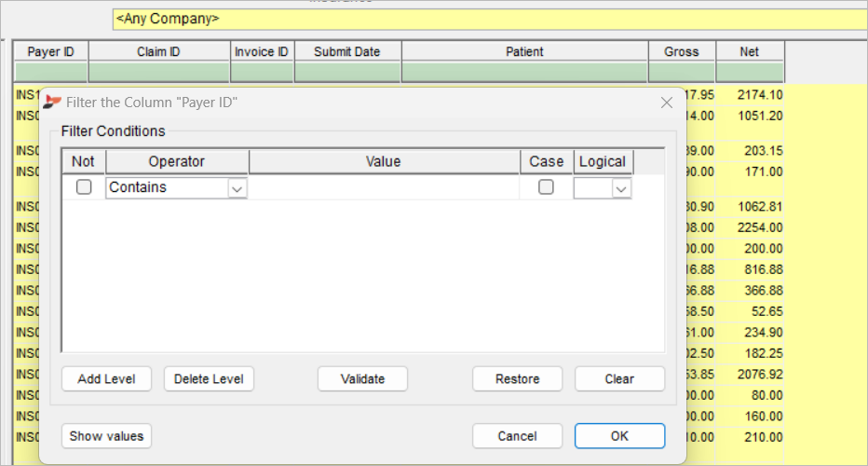Click the Logical column header in dialog
Image resolution: width=868 pixels, height=466 pixels.
click(603, 161)
